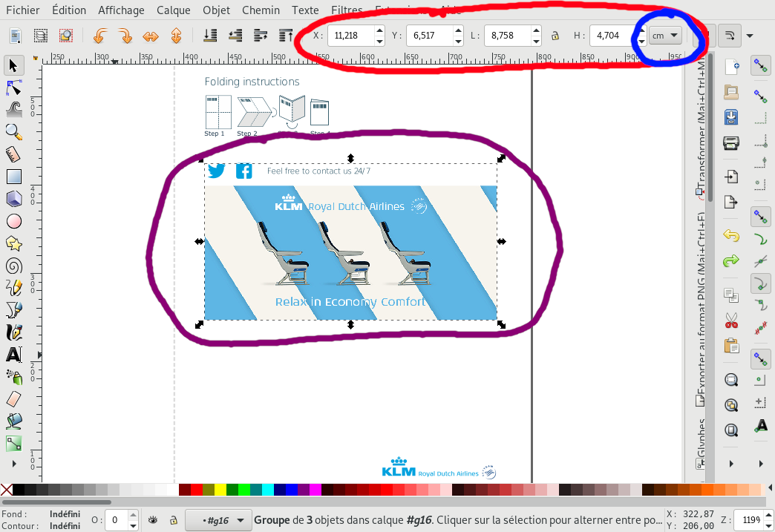Select the Selector arrow tool

point(14,65)
